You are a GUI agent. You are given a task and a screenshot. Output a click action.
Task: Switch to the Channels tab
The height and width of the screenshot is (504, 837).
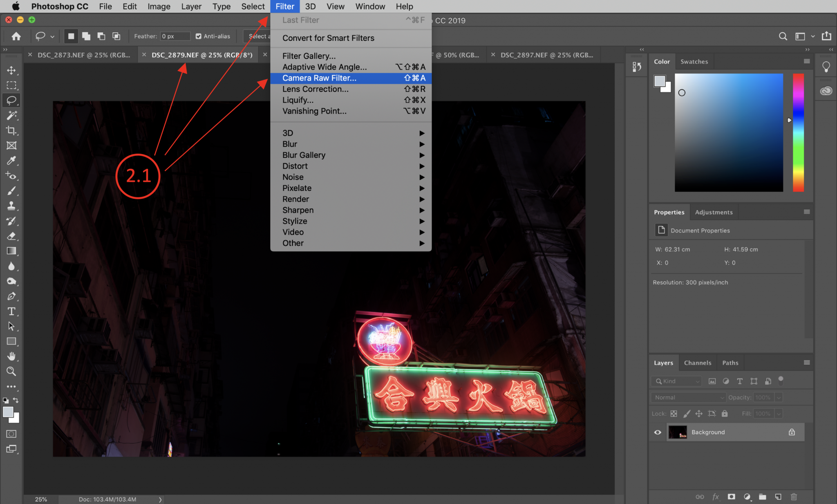point(697,363)
